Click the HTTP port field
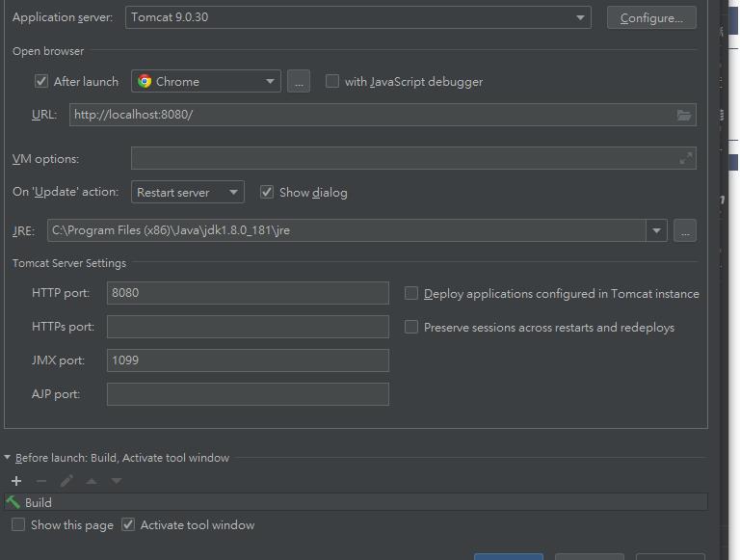Screen dimensions: 740x560 (x=249, y=293)
